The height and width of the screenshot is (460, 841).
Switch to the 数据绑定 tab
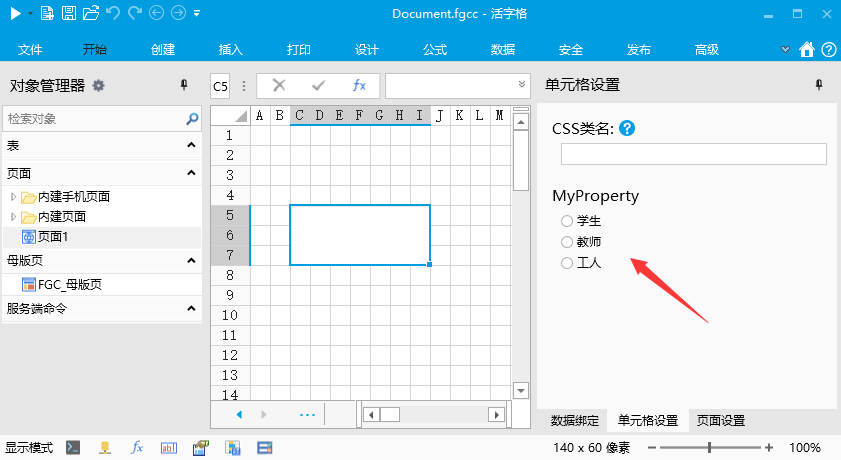(574, 421)
